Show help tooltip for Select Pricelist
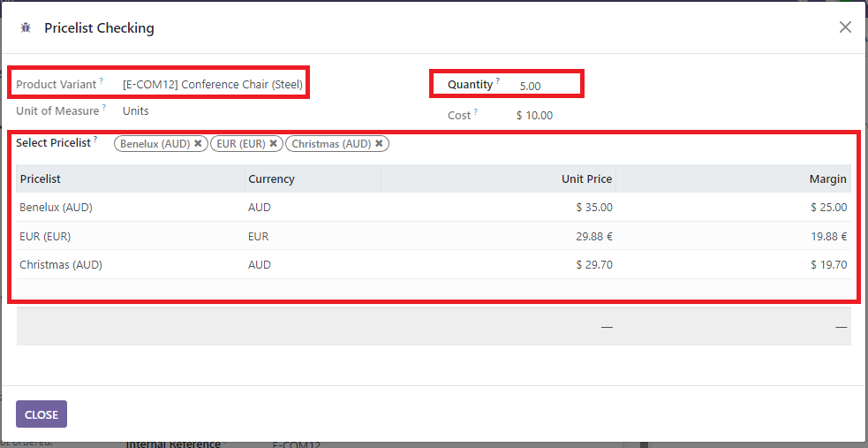This screenshot has width=868, height=448. coord(95,140)
